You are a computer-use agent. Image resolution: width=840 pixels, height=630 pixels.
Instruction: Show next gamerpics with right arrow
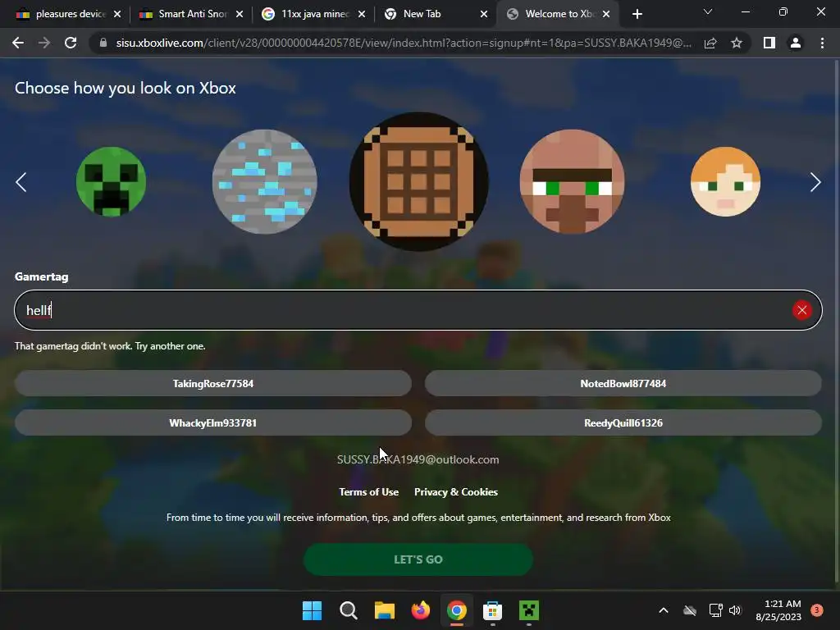click(815, 182)
